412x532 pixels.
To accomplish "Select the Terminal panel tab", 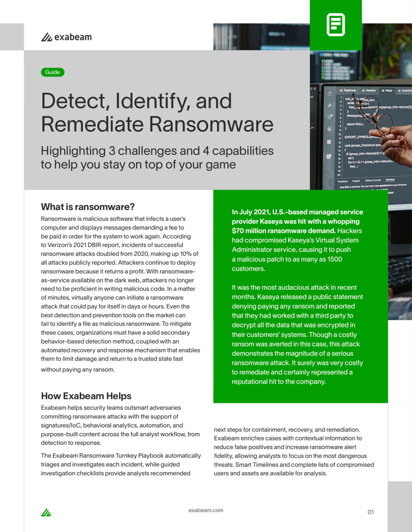I will (389, 180).
